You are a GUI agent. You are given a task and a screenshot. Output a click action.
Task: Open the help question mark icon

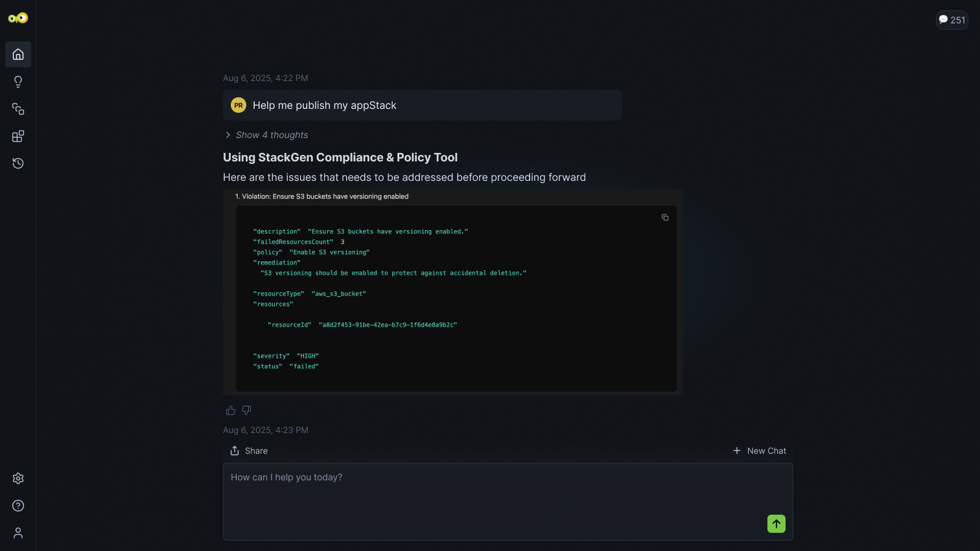point(18,506)
